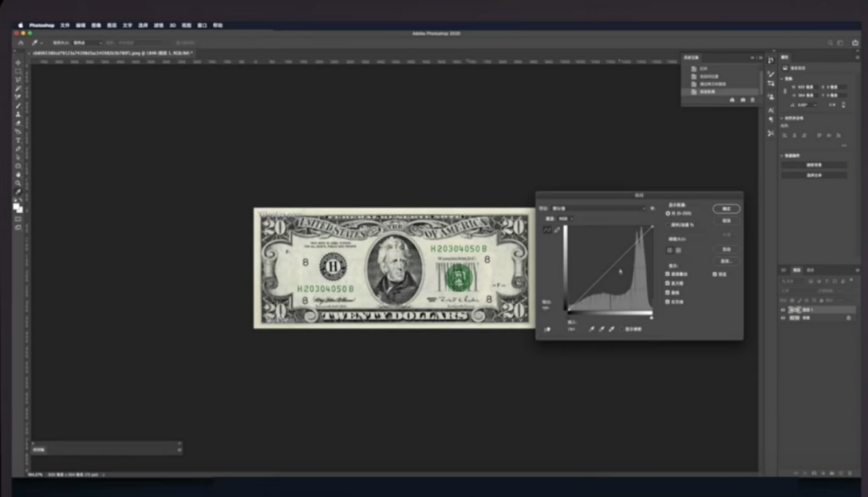Screen dimensions: 868x497
Task: Open the Curves preset dropdown
Action: [599, 208]
